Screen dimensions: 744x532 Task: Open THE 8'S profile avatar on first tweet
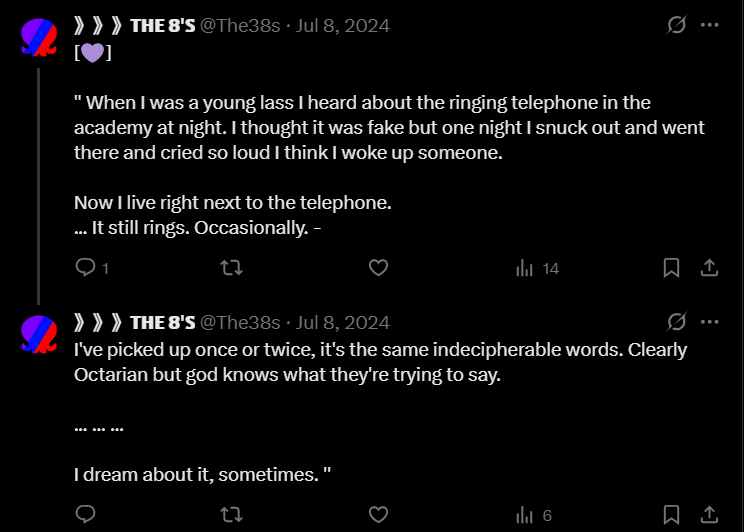(39, 38)
